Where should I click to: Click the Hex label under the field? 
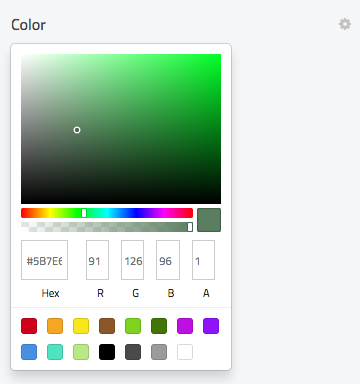coord(50,293)
